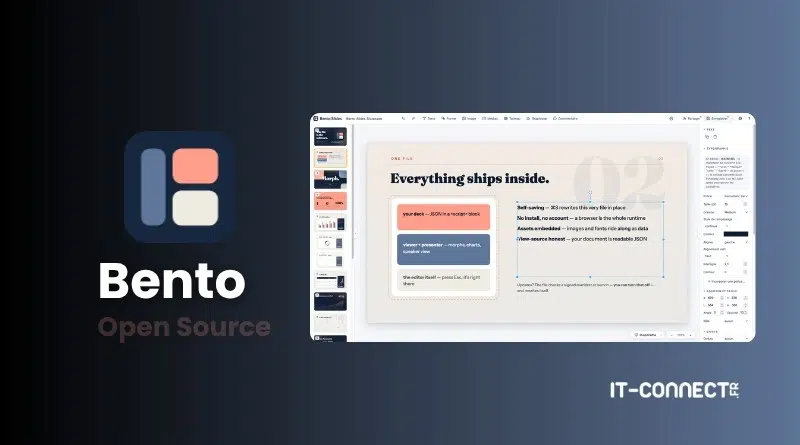
Task: Open the more options icon at far right
Action: (x=749, y=118)
